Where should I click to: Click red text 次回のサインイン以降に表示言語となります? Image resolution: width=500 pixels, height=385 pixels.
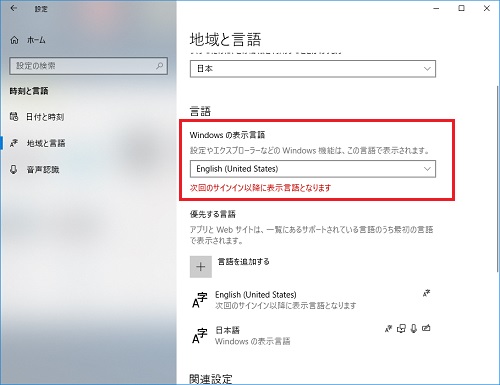[260, 188]
